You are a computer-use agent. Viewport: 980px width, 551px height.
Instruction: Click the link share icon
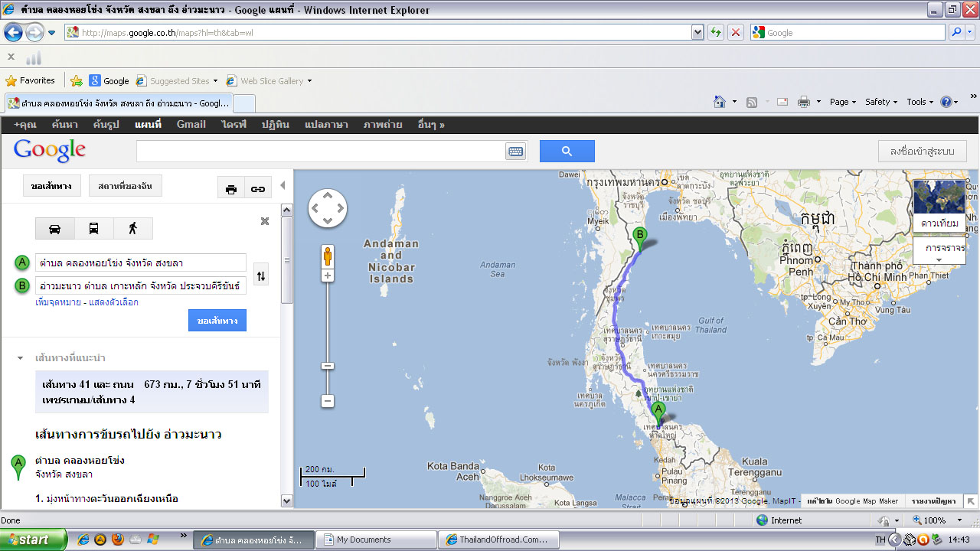pyautogui.click(x=259, y=189)
